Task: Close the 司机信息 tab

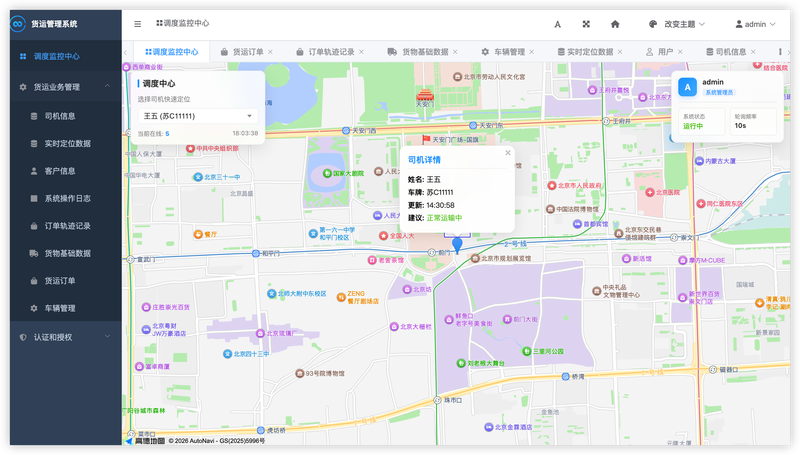Action: pyautogui.click(x=753, y=52)
